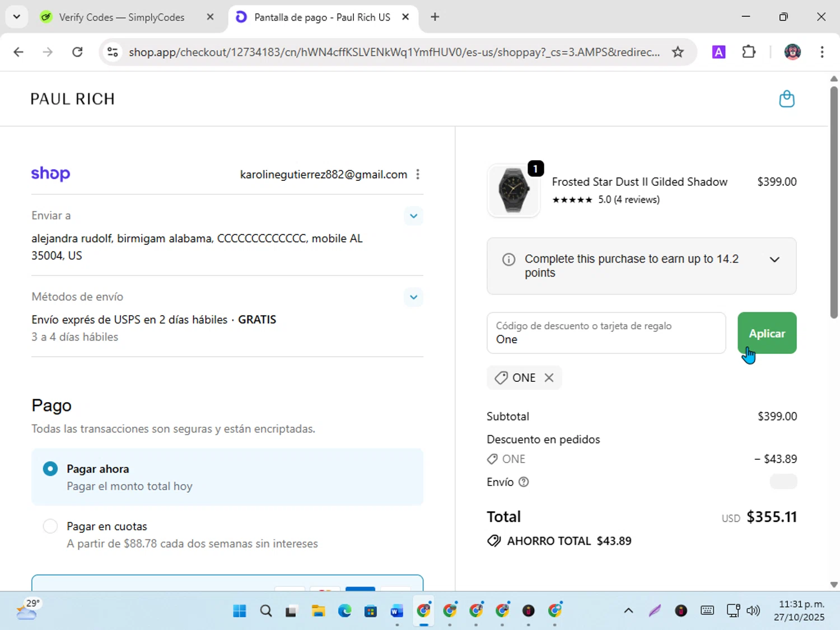
Task: Open the volume speaker tray icon
Action: [x=753, y=611]
